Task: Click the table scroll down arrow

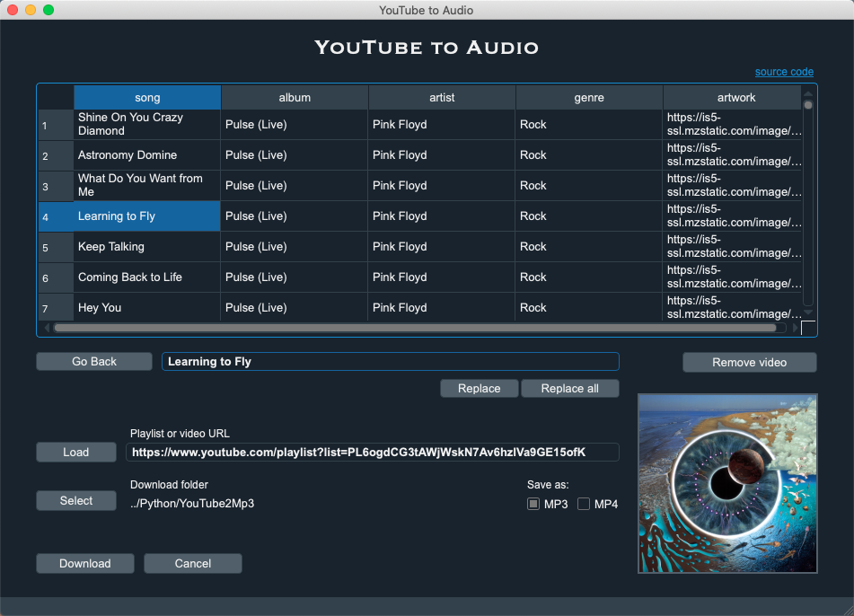Action: pos(808,312)
